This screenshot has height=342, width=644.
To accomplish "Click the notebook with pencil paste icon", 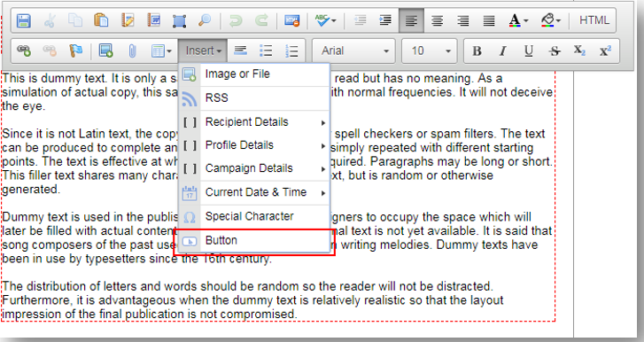I will 128,20.
